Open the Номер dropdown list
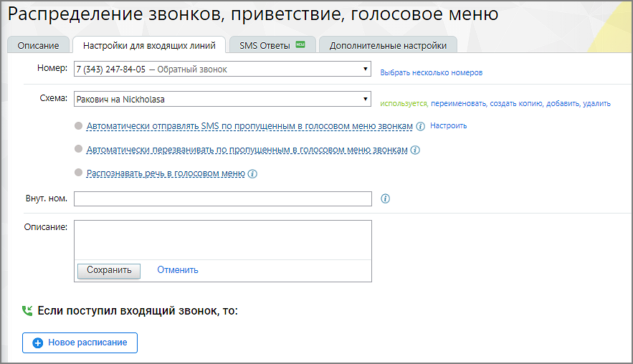633x364 pixels. (222, 69)
